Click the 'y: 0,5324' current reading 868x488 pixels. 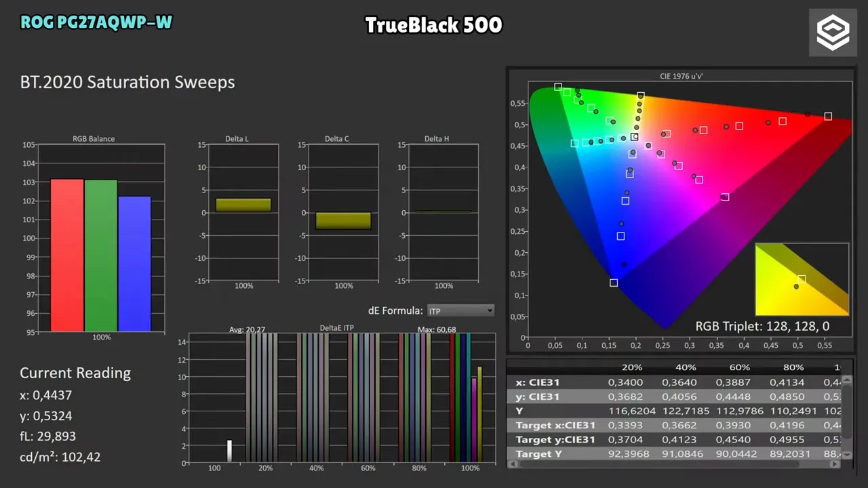[x=45, y=416]
